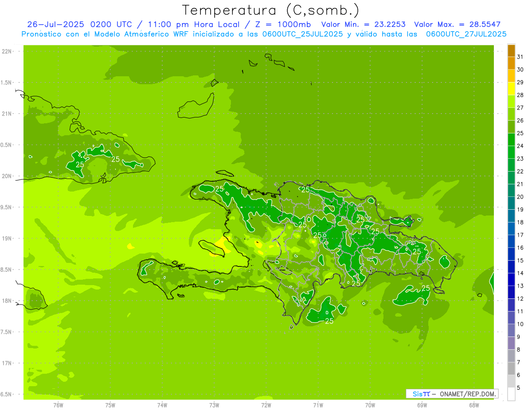532x411 pixels.
Task: Click the '71W' longitude label
Action: pyautogui.click(x=318, y=405)
